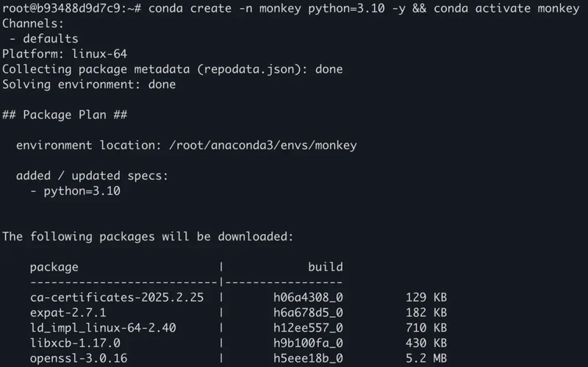The height and width of the screenshot is (367, 588).
Task: Click the '182 KB' size value
Action: (x=426, y=313)
